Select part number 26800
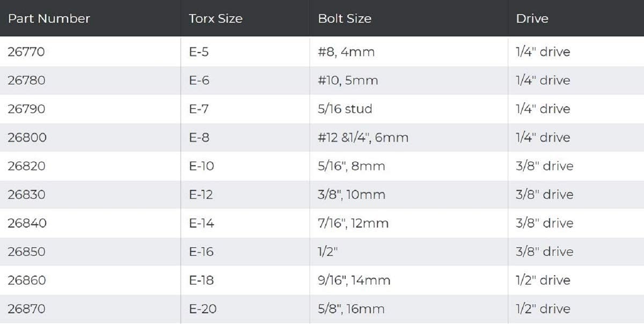The height and width of the screenshot is (324, 644). (27, 137)
